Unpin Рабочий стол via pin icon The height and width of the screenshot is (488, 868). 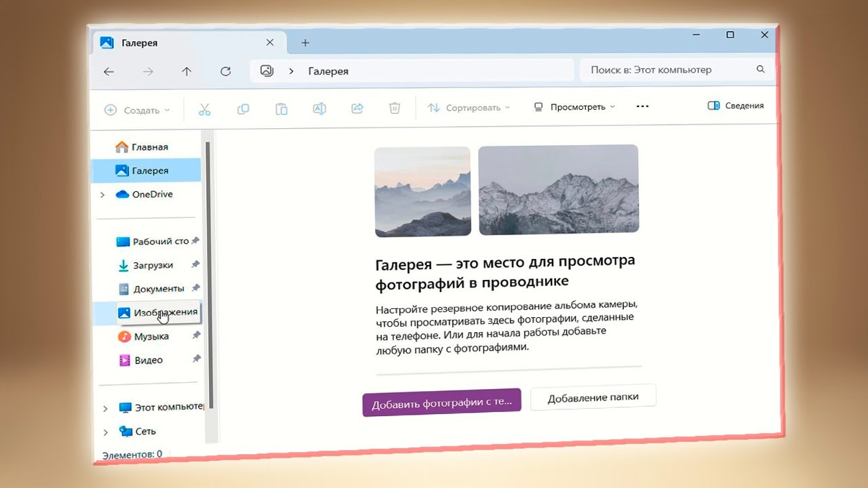[195, 241]
